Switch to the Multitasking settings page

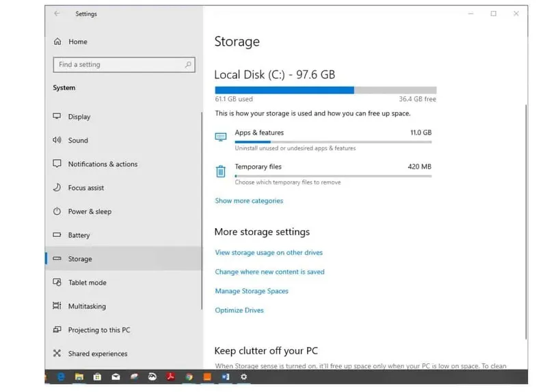(87, 307)
